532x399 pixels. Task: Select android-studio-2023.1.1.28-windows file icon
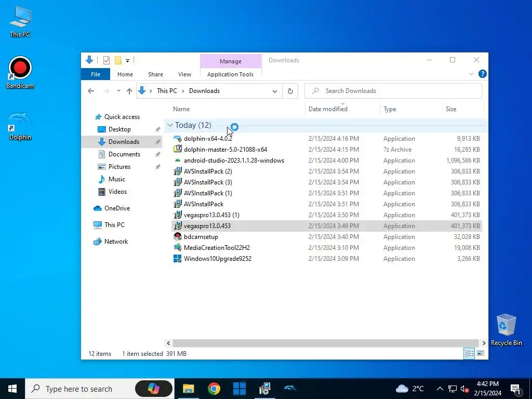178,160
